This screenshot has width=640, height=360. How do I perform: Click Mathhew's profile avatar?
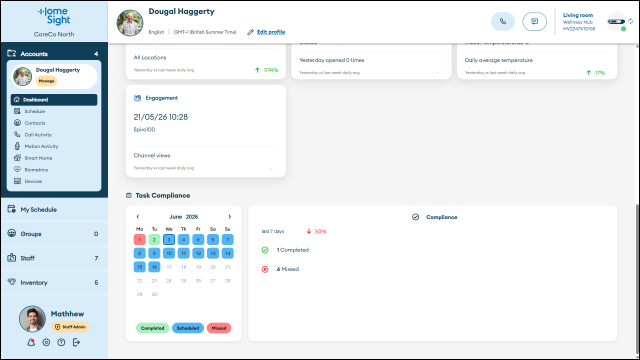[32, 319]
